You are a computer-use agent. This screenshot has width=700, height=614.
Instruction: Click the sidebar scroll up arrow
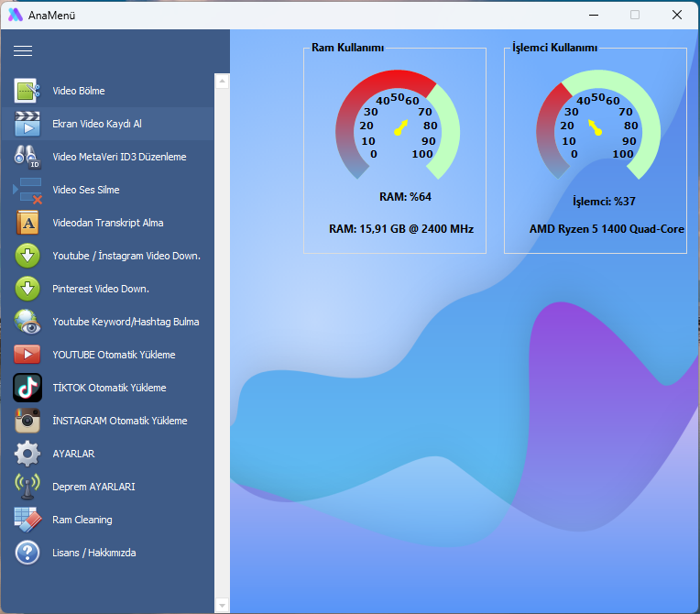coord(222,82)
